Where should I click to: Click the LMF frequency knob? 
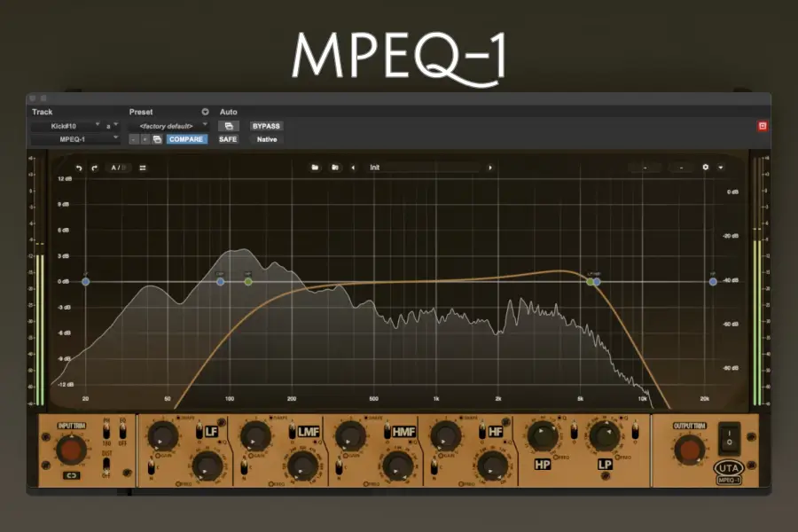click(x=302, y=465)
